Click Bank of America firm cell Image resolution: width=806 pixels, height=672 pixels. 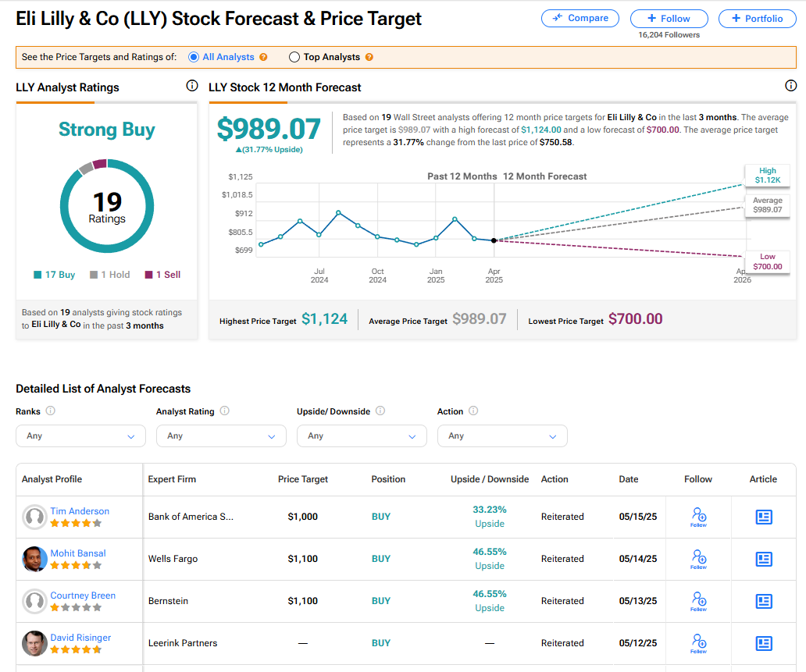[191, 517]
